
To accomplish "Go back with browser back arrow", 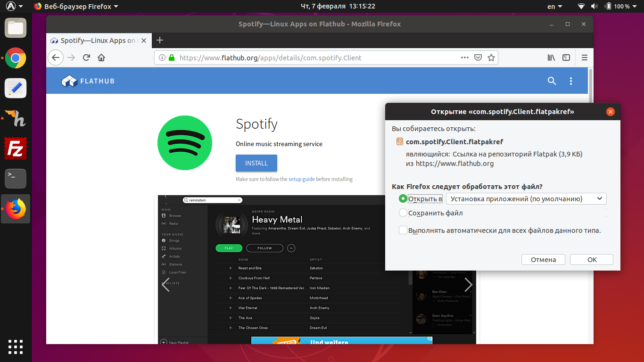I will point(56,58).
